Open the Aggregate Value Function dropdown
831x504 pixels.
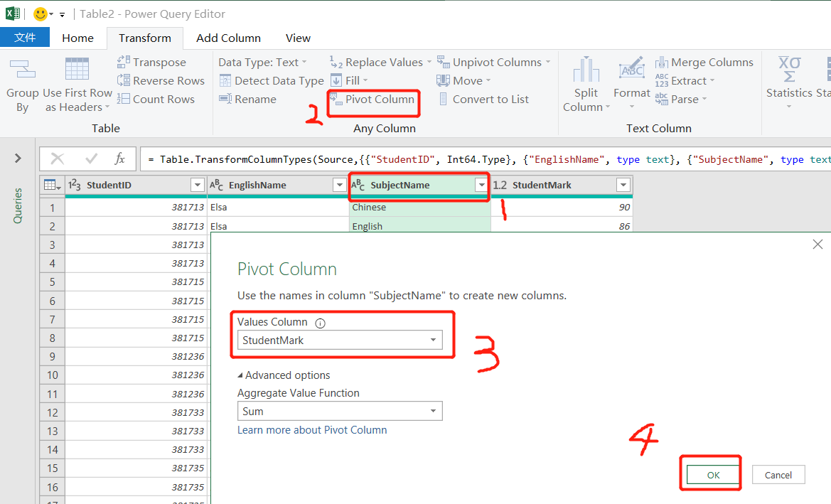(433, 412)
